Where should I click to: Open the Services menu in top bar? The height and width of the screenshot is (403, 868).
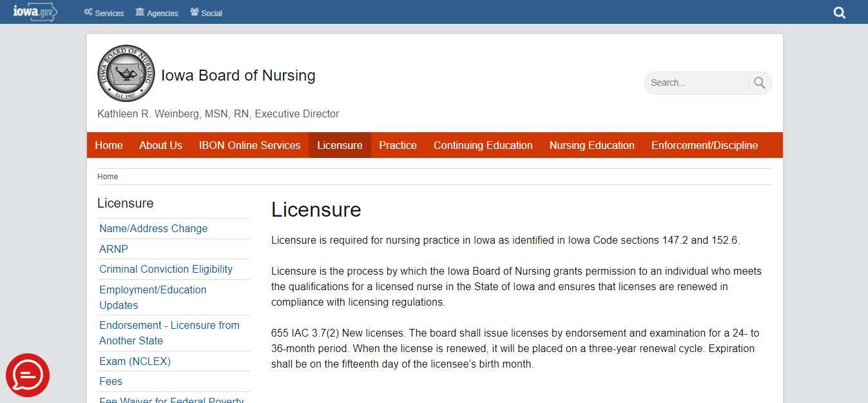click(x=104, y=13)
